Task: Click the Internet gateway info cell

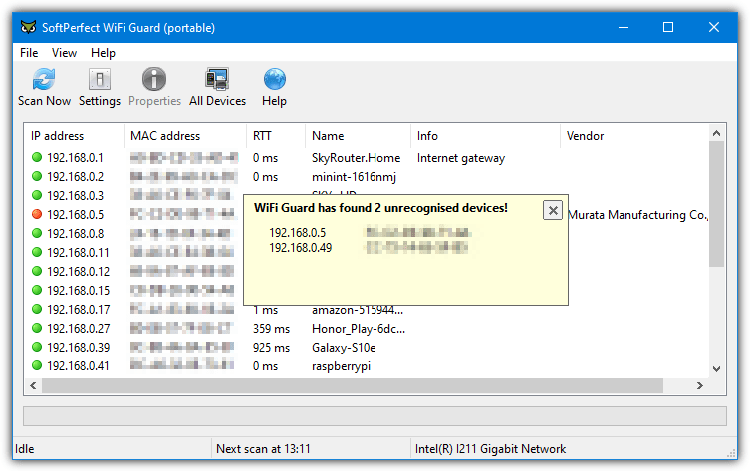Action: [461, 158]
